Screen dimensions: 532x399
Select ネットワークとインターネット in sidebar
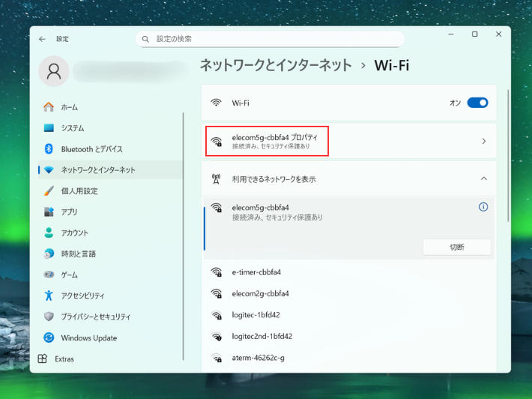(111, 170)
